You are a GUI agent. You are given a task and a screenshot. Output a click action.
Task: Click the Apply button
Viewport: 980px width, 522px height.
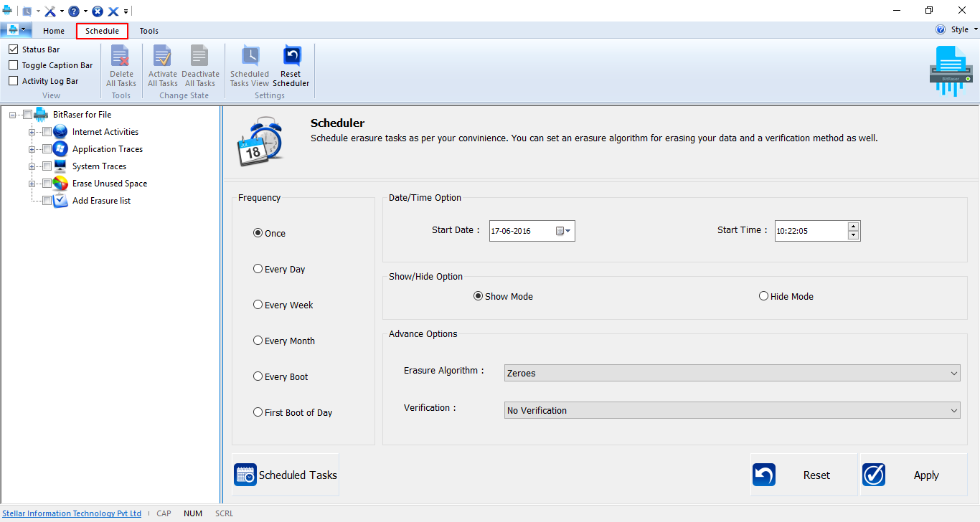coord(914,475)
